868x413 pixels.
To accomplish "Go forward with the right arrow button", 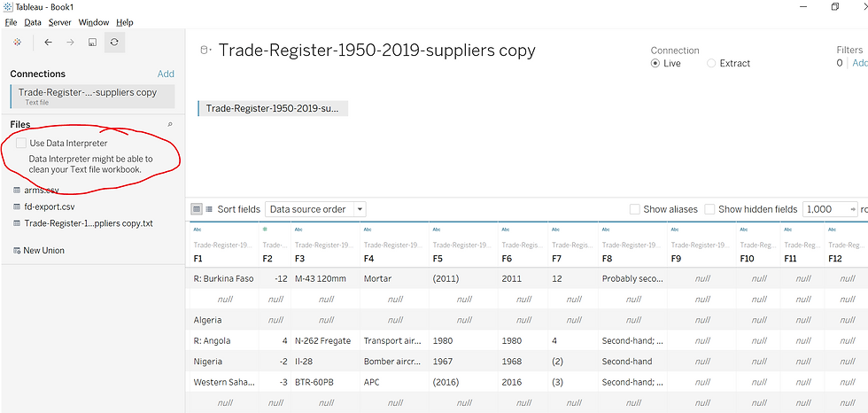I will pos(70,42).
